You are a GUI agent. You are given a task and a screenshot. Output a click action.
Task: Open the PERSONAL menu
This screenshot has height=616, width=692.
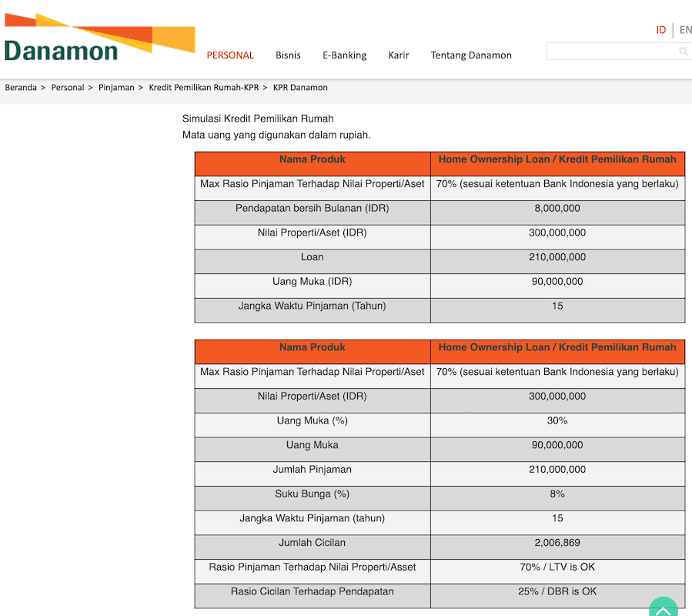(229, 55)
